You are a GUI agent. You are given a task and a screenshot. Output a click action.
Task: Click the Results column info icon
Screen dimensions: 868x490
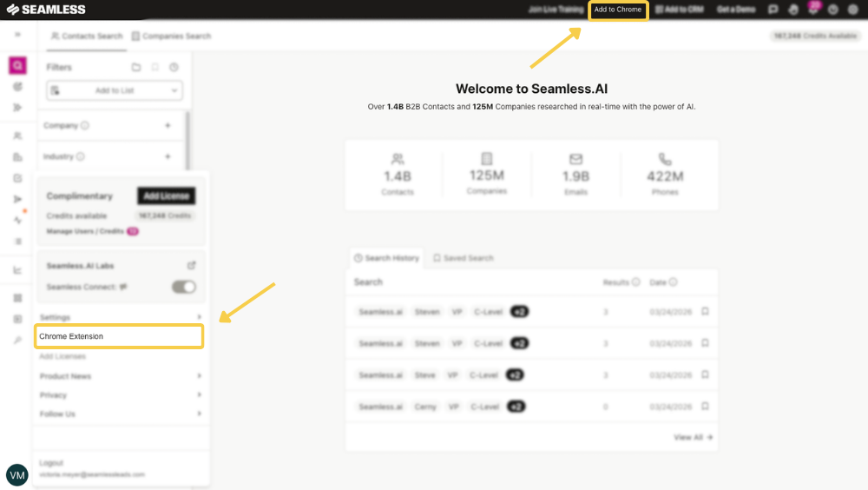[636, 282]
